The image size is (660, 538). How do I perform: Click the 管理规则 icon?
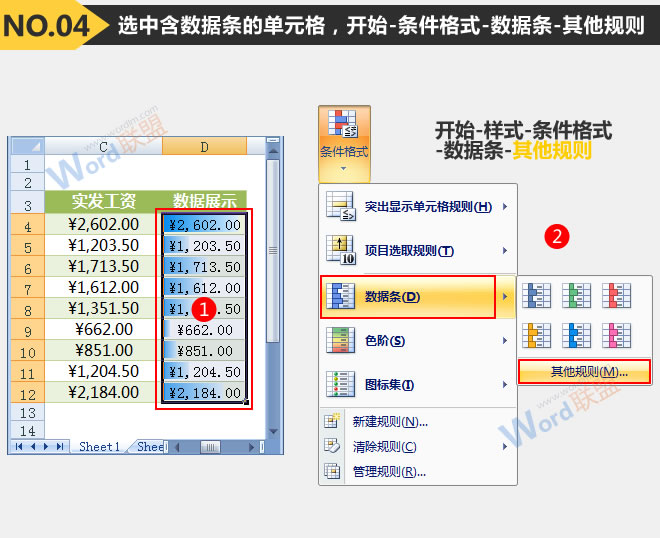pyautogui.click(x=332, y=471)
